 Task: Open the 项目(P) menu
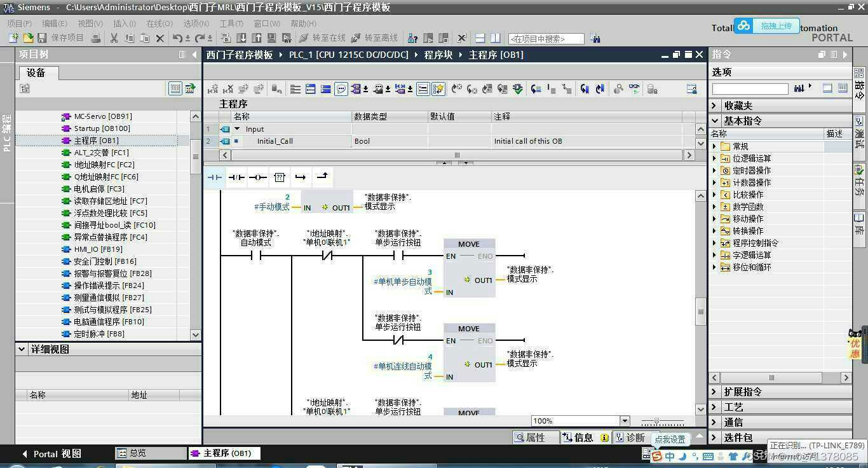[x=20, y=23]
